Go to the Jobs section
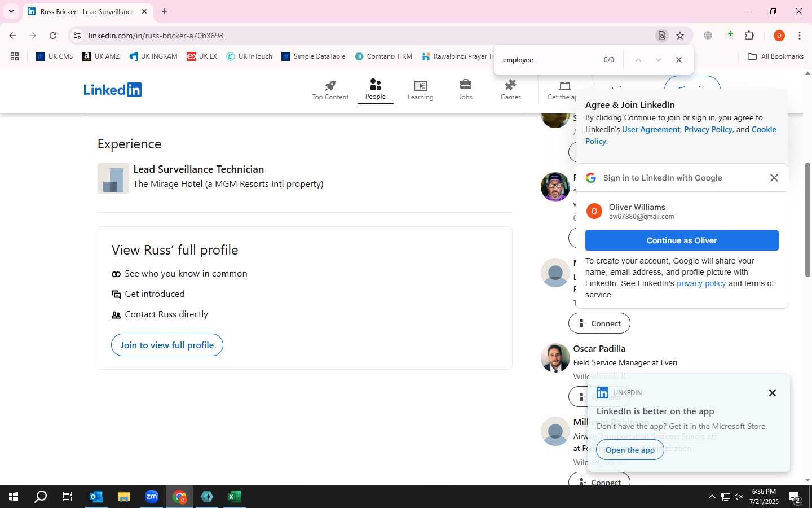812x508 pixels. pos(466,90)
